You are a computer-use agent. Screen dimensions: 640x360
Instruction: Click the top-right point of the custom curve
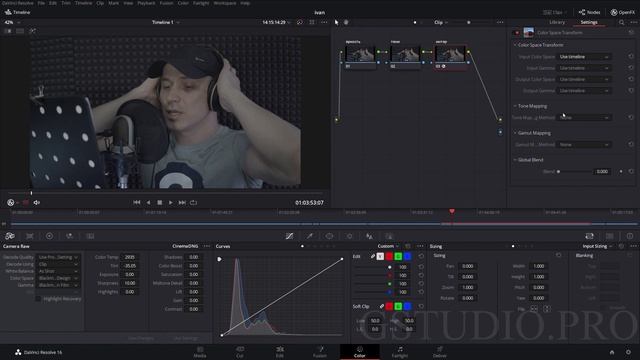click(x=342, y=259)
